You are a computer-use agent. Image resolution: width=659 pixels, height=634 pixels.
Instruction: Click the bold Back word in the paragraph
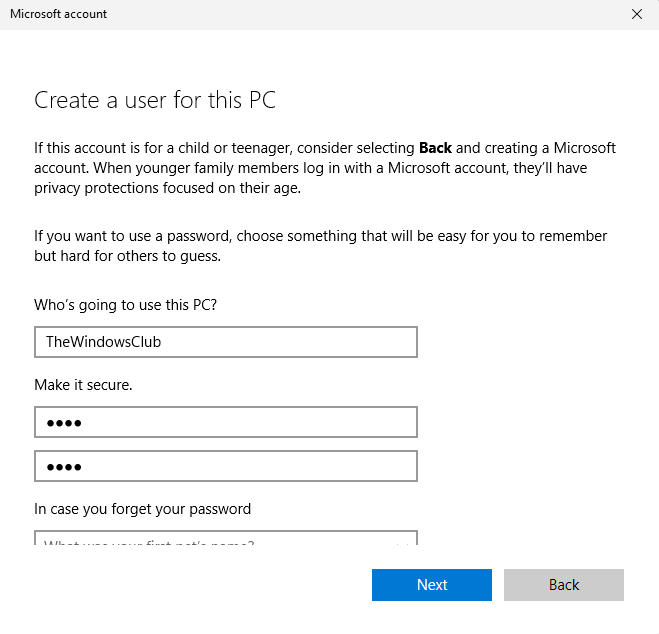pos(435,148)
